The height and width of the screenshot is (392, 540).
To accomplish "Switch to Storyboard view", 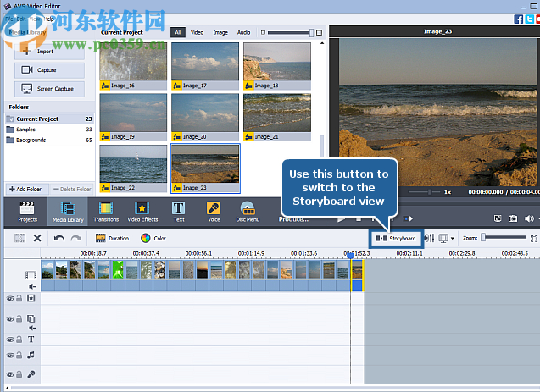I will tap(396, 238).
